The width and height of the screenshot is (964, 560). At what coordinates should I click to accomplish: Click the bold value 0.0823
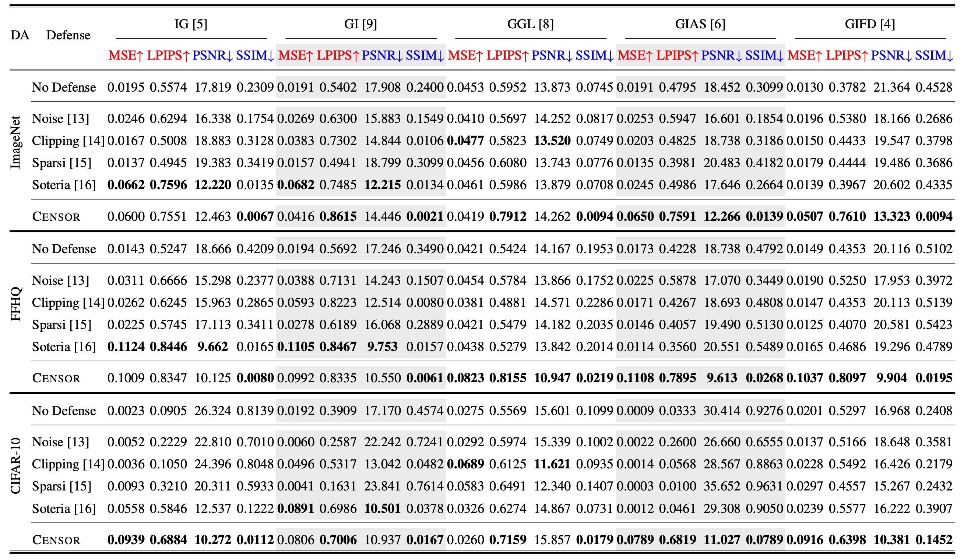click(465, 379)
